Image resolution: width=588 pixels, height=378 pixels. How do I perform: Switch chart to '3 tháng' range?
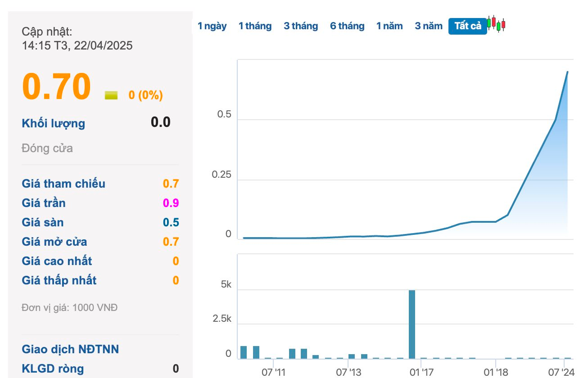pos(300,26)
